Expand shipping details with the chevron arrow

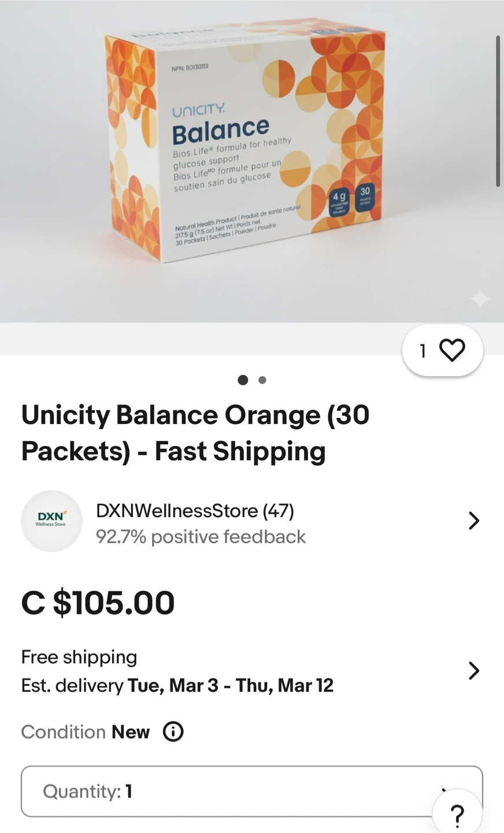[x=473, y=670]
